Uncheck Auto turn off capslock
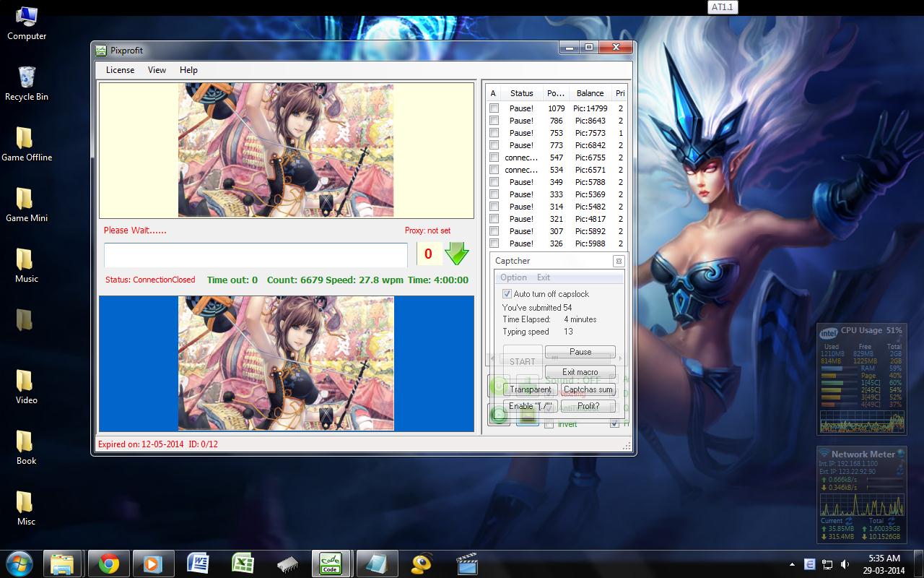The height and width of the screenshot is (578, 924). pos(507,294)
